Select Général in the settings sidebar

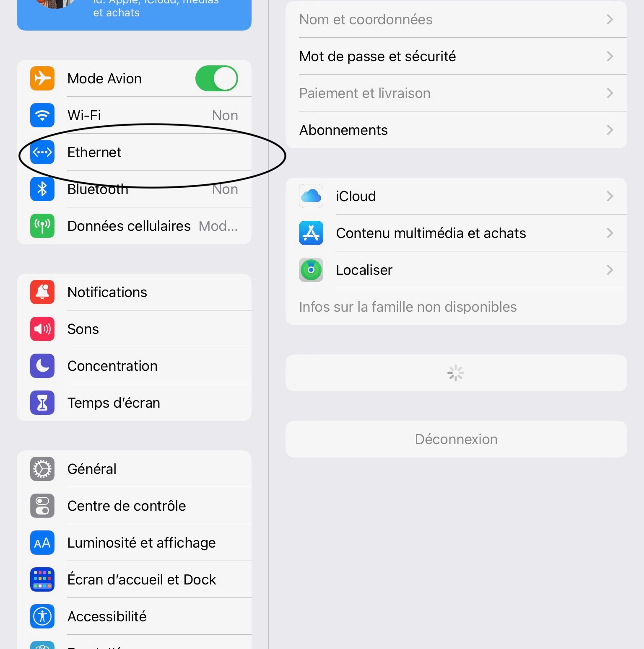coord(134,469)
